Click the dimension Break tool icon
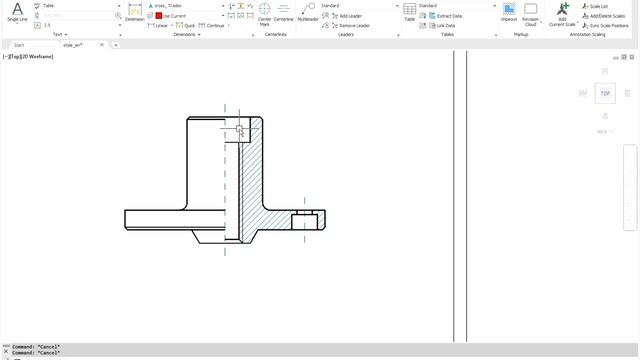 [x=231, y=6]
